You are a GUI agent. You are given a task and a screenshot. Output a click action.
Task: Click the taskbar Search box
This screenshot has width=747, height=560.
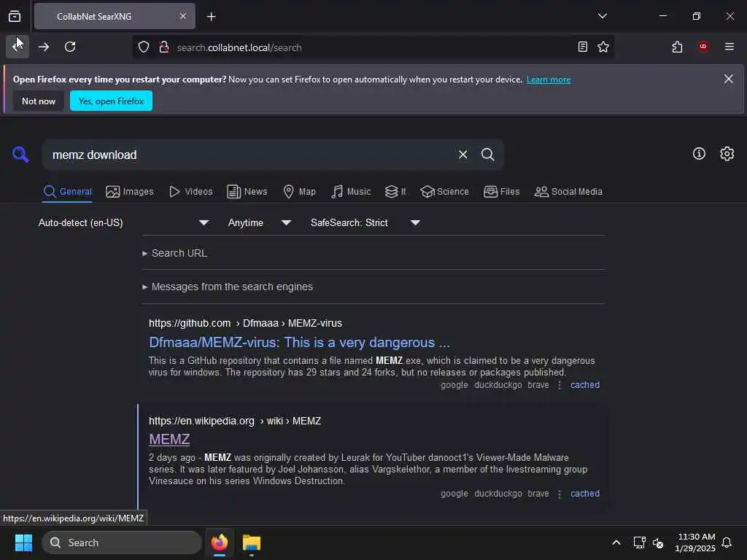pyautogui.click(x=122, y=542)
